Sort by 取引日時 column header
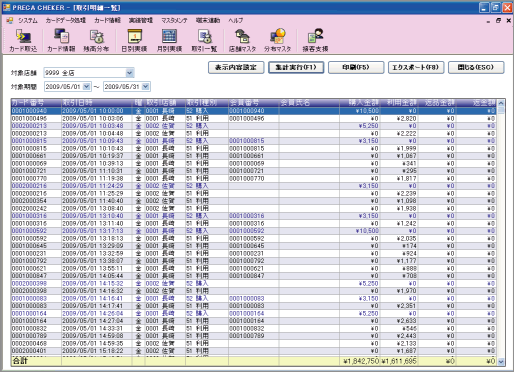 (x=97, y=103)
